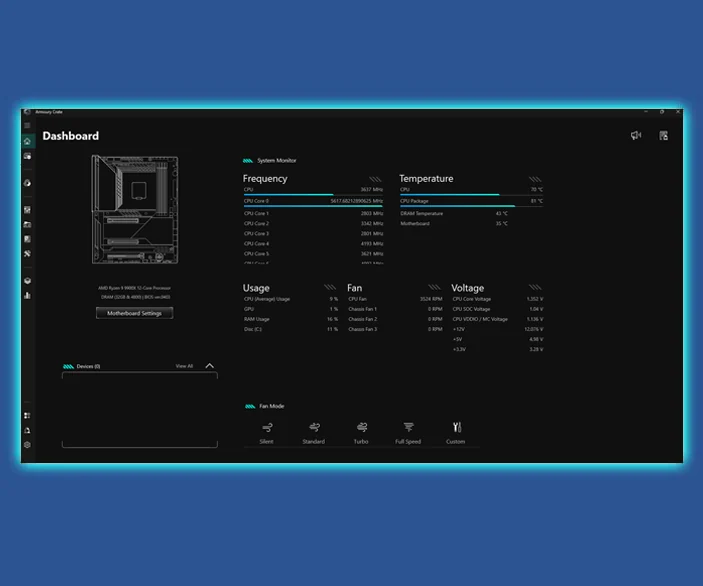Click the View All devices link
Image resolution: width=703 pixels, height=586 pixels.
click(184, 366)
